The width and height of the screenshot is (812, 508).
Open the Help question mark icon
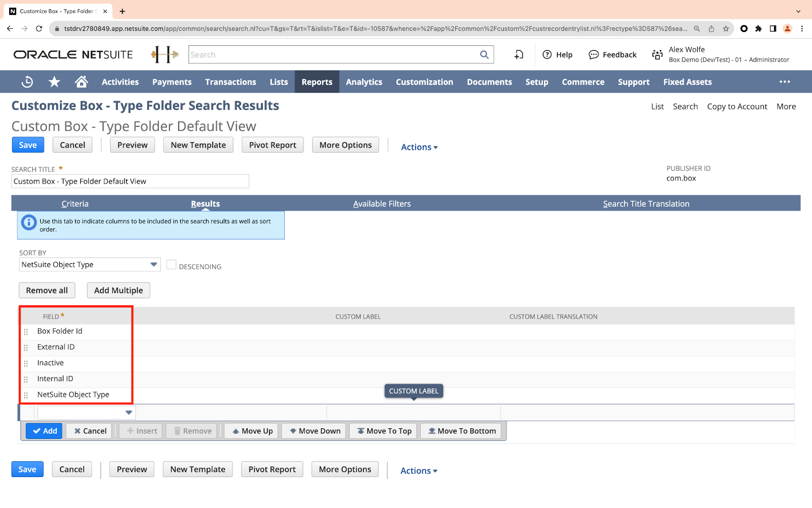(x=547, y=55)
